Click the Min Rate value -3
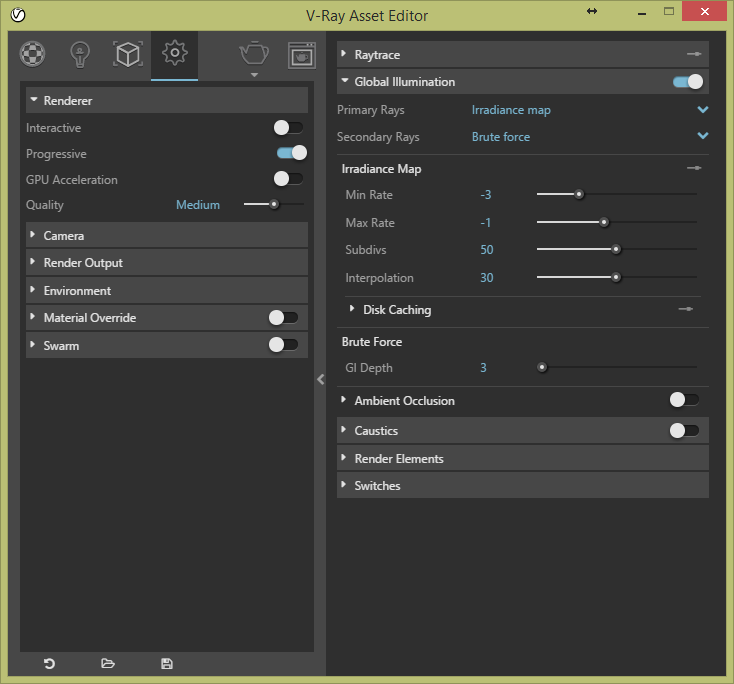 (x=486, y=195)
